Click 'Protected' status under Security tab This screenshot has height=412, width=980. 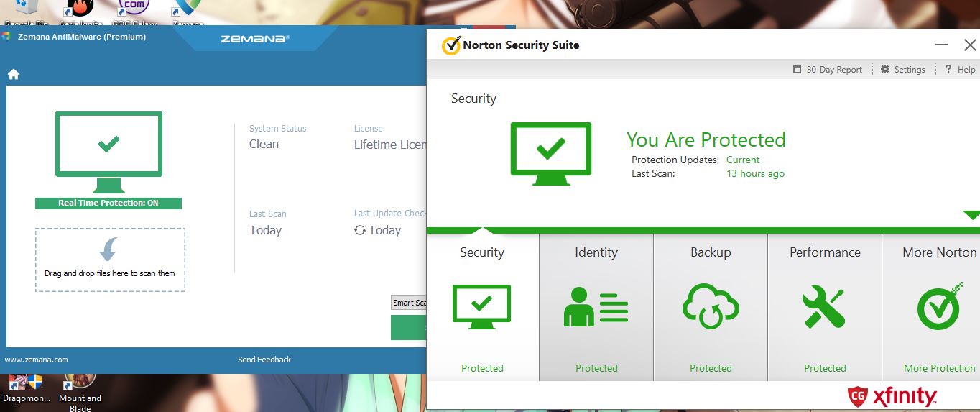coord(482,368)
